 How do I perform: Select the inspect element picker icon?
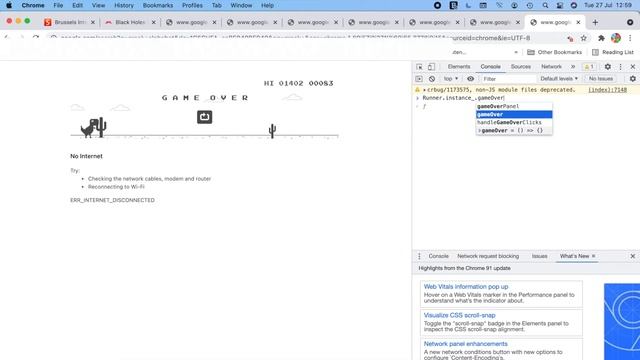click(x=419, y=67)
